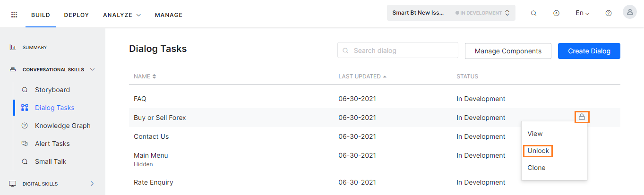Image resolution: width=644 pixels, height=195 pixels.
Task: Collapse the Conversational Skills section
Action: pyautogui.click(x=92, y=69)
